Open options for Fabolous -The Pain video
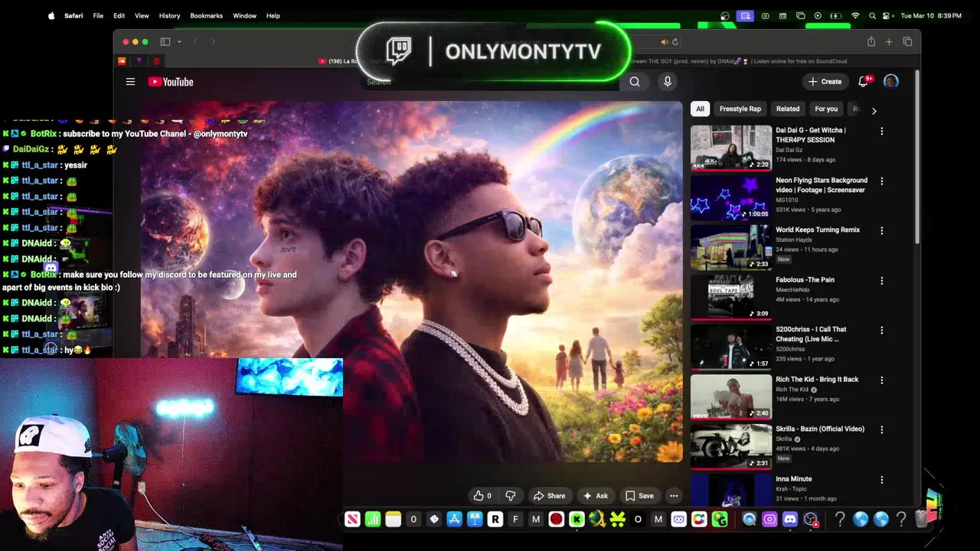The height and width of the screenshot is (551, 980). click(x=882, y=281)
